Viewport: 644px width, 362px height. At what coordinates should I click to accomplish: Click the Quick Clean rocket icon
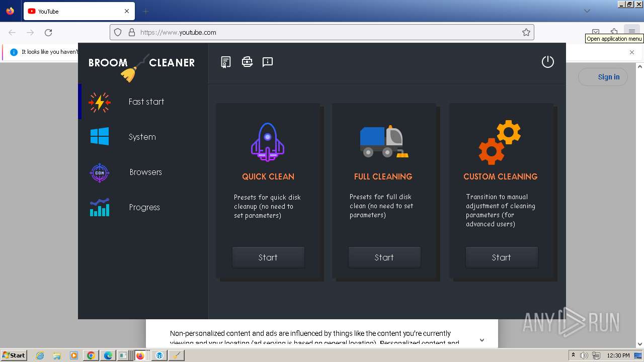268,142
